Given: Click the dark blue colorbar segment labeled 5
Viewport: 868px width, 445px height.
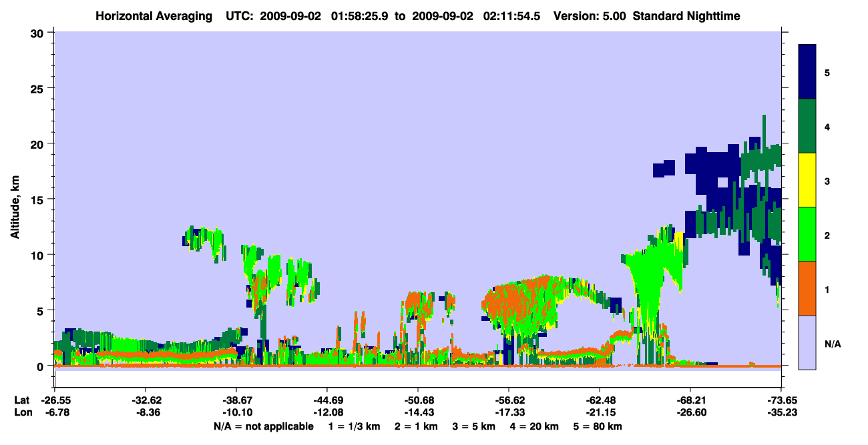Looking at the screenshot, I should tap(807, 72).
